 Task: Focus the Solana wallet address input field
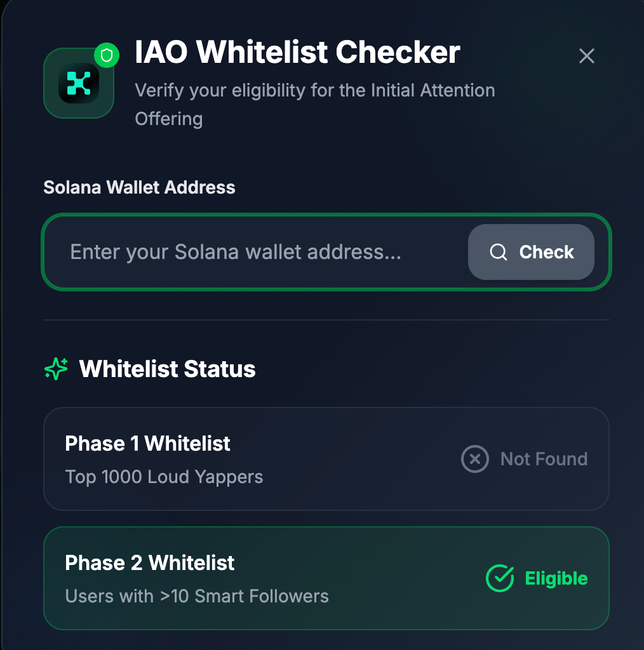click(254, 253)
